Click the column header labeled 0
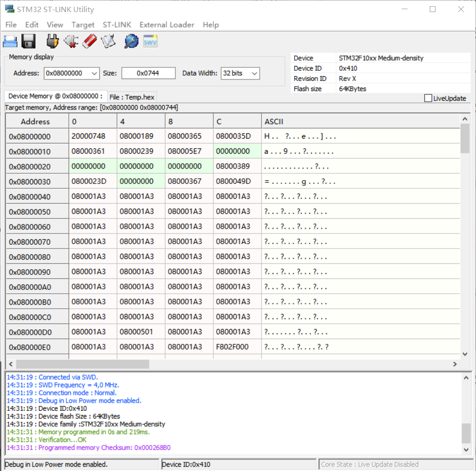 93,121
